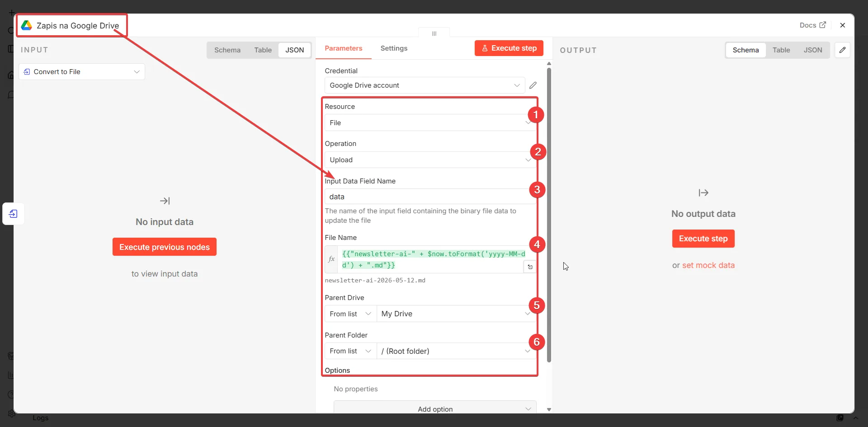Open the Operation Upload dropdown
The width and height of the screenshot is (868, 427).
430,160
